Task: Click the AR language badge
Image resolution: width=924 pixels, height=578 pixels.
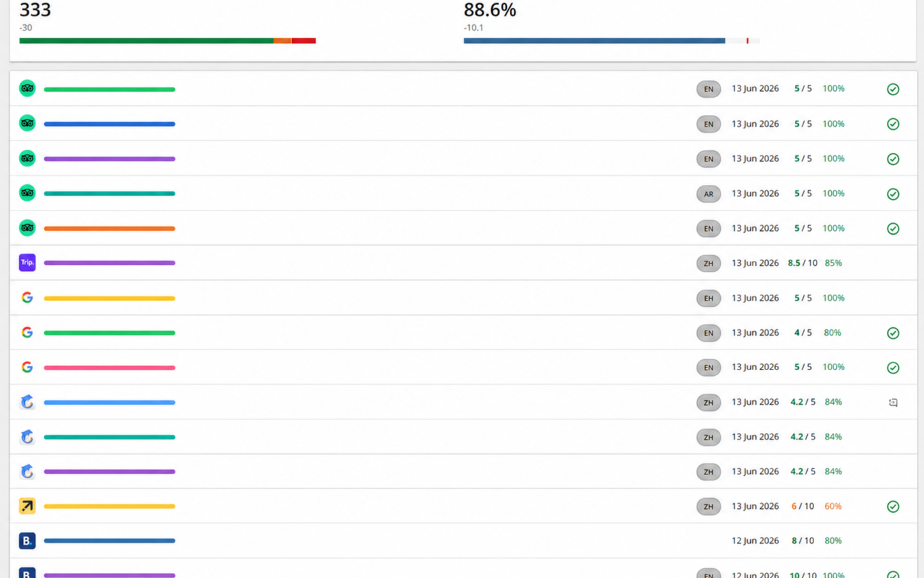Action: [x=708, y=194]
